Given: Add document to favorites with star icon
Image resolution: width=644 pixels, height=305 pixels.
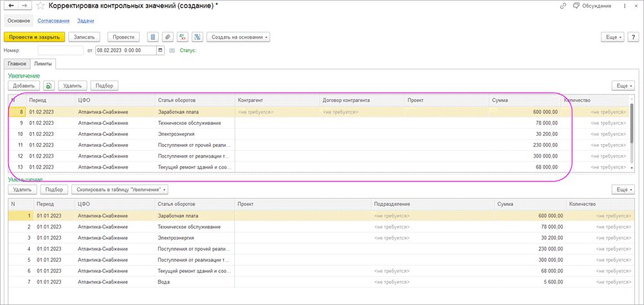Looking at the screenshot, I should [x=41, y=6].
